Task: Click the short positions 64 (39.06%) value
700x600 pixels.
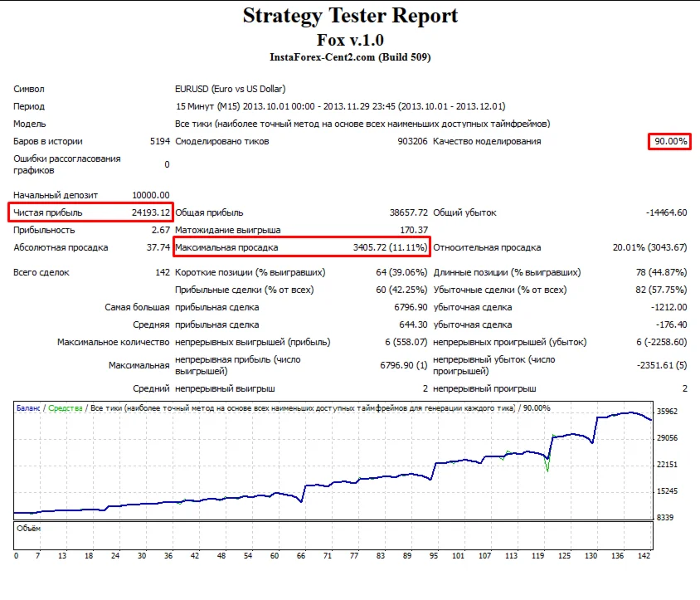Action: point(401,272)
